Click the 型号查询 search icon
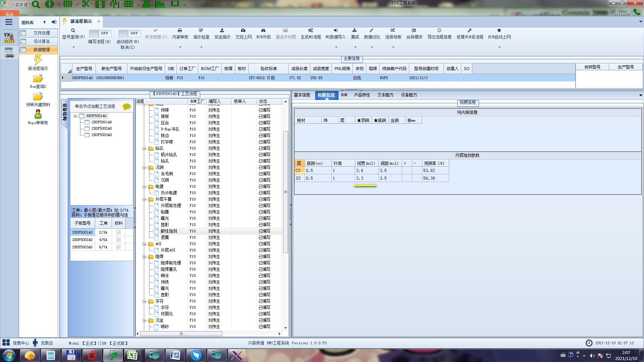 coord(73,31)
